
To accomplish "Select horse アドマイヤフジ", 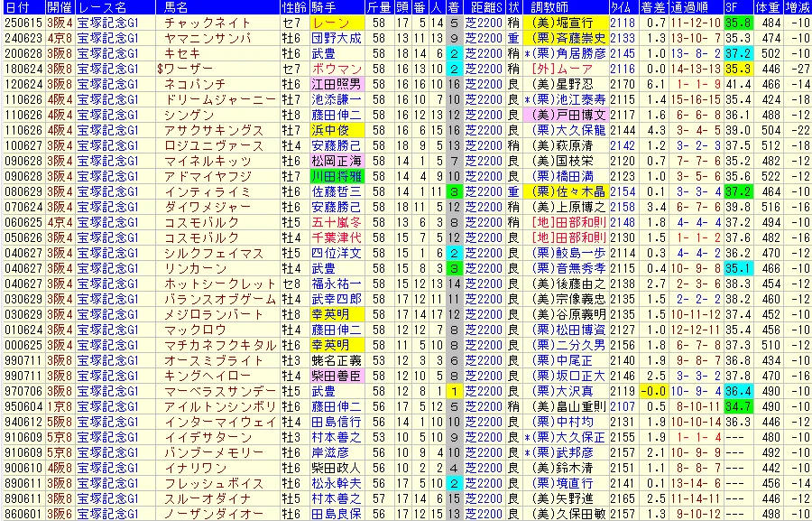I will 208,176.
